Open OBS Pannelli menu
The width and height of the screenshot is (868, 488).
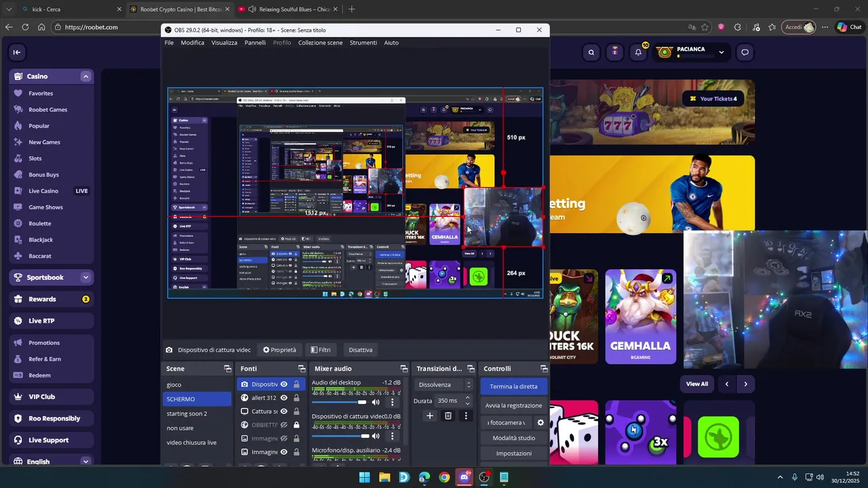(x=255, y=43)
